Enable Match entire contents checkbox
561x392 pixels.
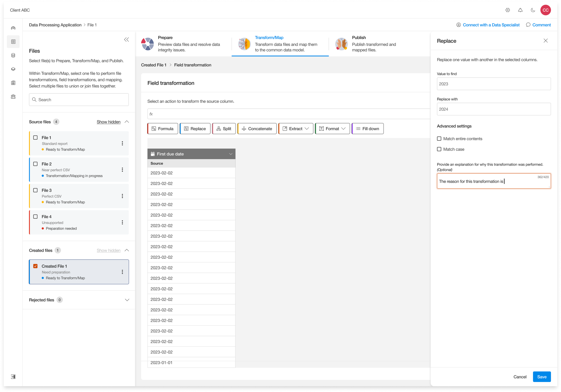[439, 139]
